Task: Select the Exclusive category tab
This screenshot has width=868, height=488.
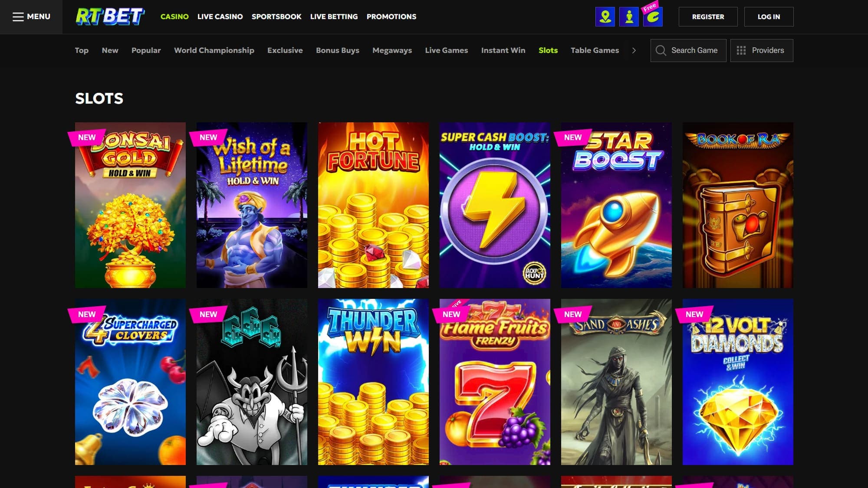Action: coord(285,50)
